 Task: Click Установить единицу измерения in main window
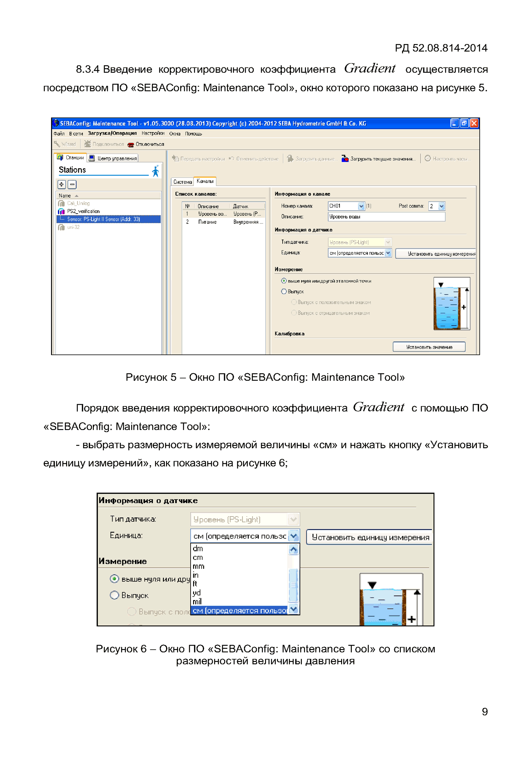point(435,254)
